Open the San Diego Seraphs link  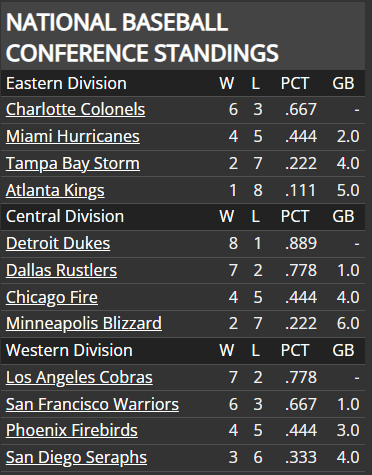76,457
